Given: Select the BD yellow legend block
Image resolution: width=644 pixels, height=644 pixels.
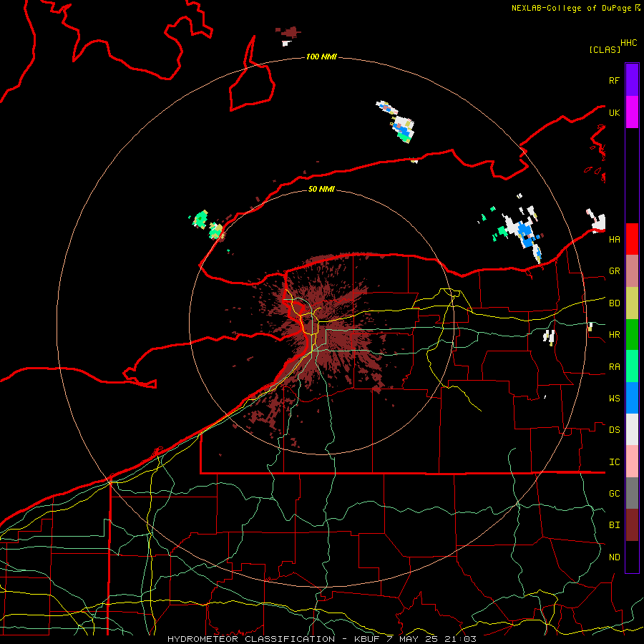Looking at the screenshot, I should tap(632, 303).
